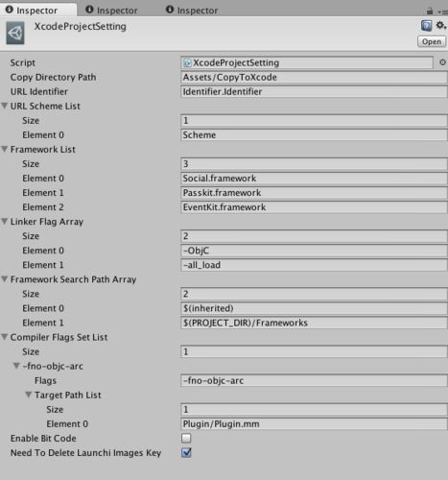Screen dimensions: 448x480
Task: Collapse Framework Search Path Array foldout
Action: pyautogui.click(x=5, y=279)
